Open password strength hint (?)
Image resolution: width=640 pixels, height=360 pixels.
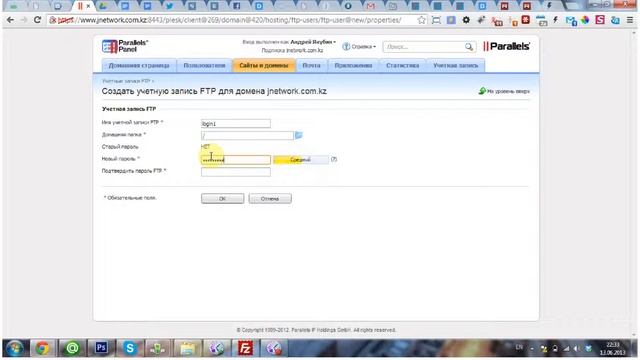[x=333, y=159]
